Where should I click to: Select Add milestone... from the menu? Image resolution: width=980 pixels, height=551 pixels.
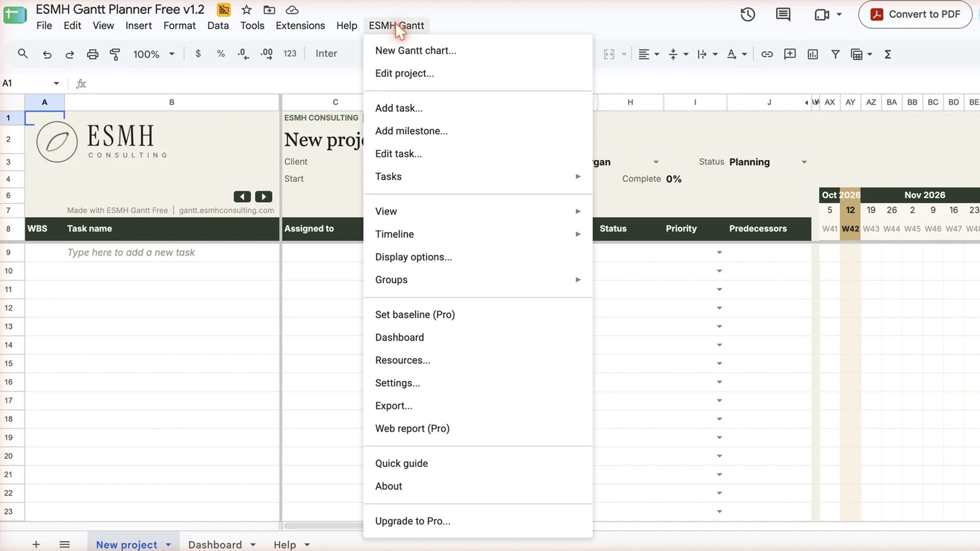pyautogui.click(x=478, y=131)
